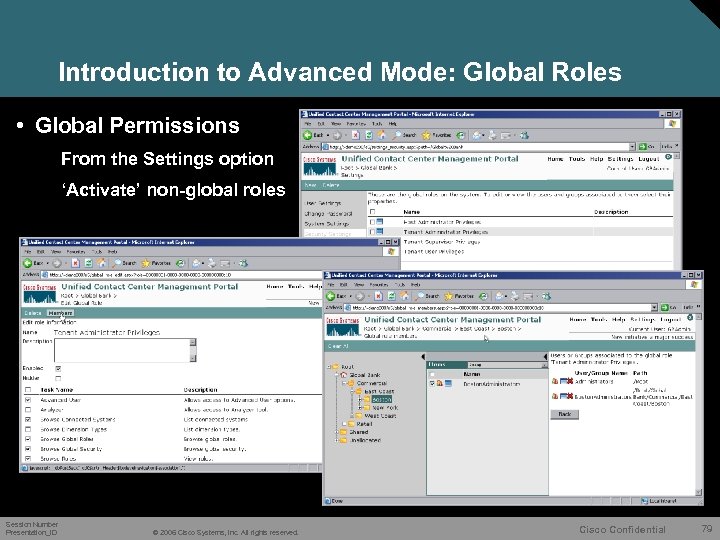Click the Tenant User Privileges role name

434,252
